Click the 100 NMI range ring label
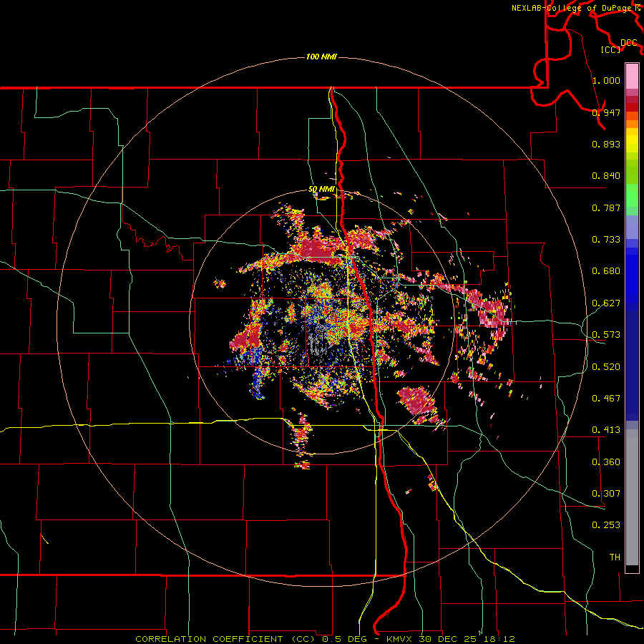644x644 pixels. pyautogui.click(x=321, y=57)
